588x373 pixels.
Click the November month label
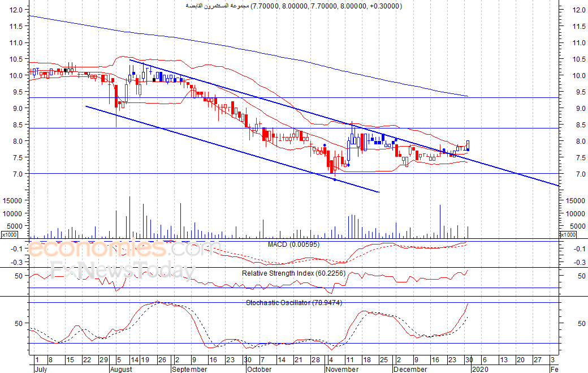[342, 369]
